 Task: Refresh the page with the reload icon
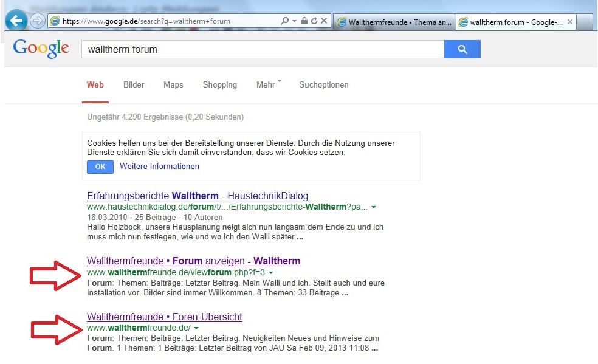[314, 21]
